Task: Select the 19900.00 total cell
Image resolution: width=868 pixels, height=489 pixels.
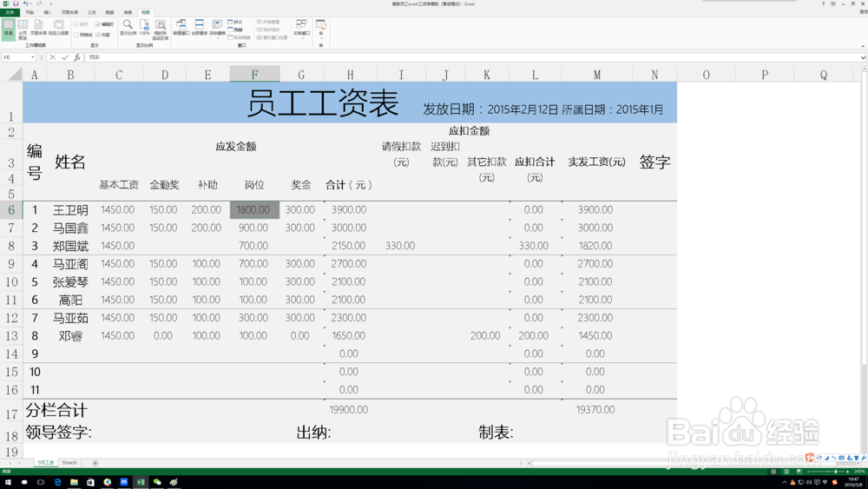Action: (349, 410)
